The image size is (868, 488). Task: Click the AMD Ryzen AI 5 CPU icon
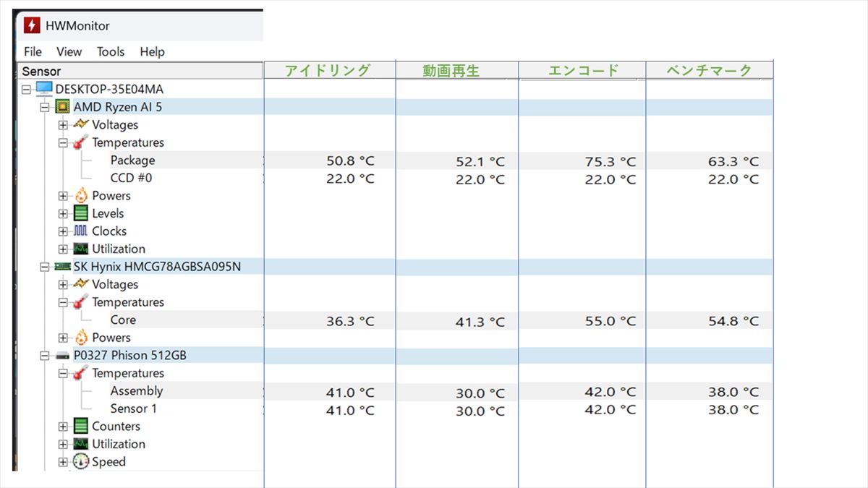[63, 107]
